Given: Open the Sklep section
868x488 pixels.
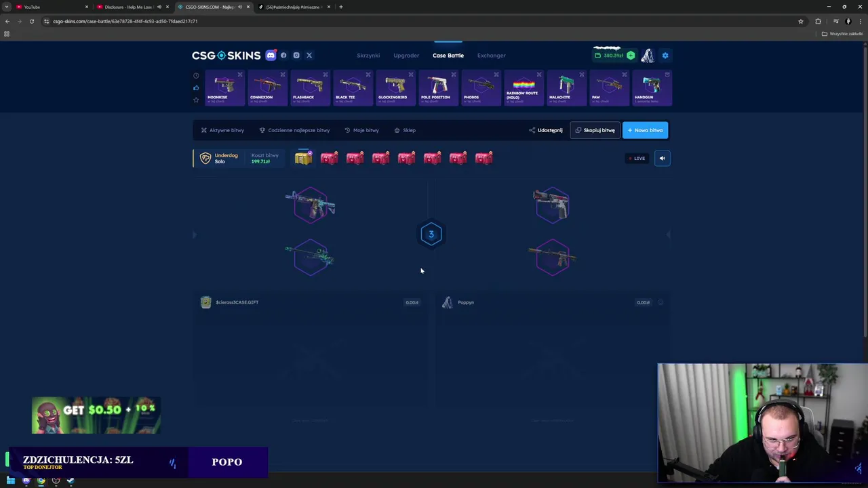Looking at the screenshot, I should (x=405, y=130).
